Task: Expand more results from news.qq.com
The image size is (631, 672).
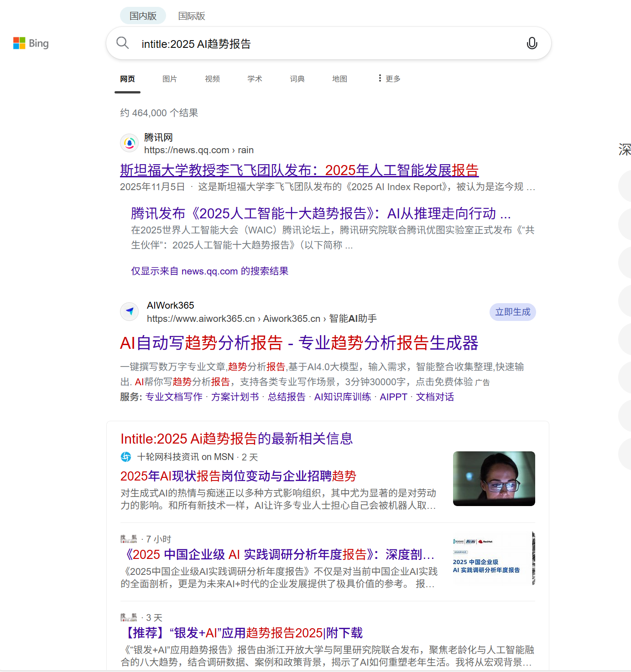Action: [209, 271]
